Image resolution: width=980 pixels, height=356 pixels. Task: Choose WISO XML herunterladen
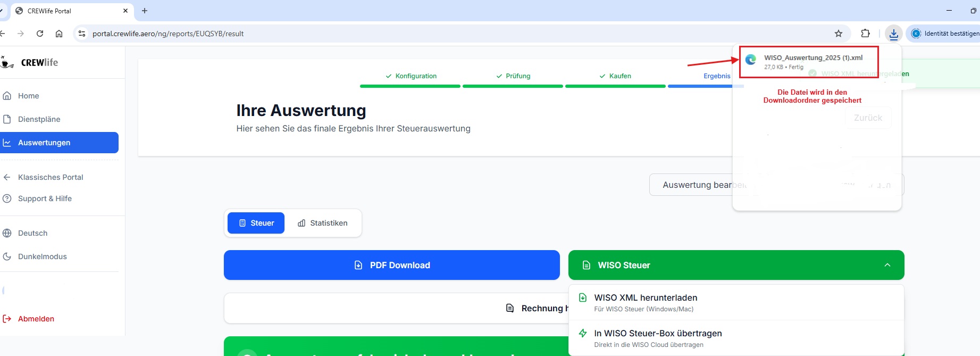click(x=736, y=302)
